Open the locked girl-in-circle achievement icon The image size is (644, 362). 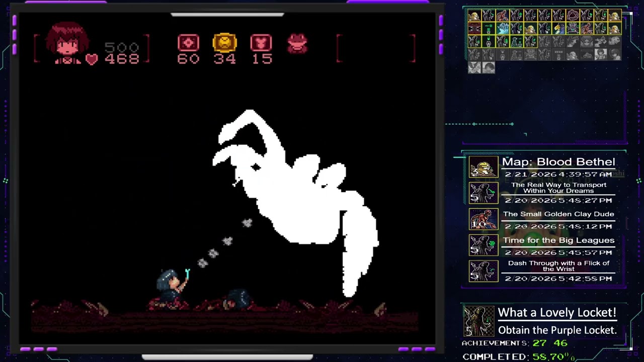[615, 54]
